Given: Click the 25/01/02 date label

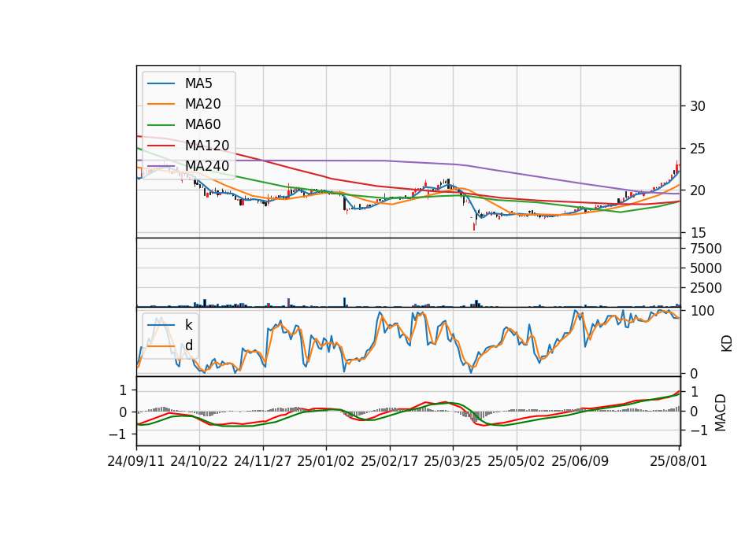Looking at the screenshot, I should pyautogui.click(x=326, y=461).
